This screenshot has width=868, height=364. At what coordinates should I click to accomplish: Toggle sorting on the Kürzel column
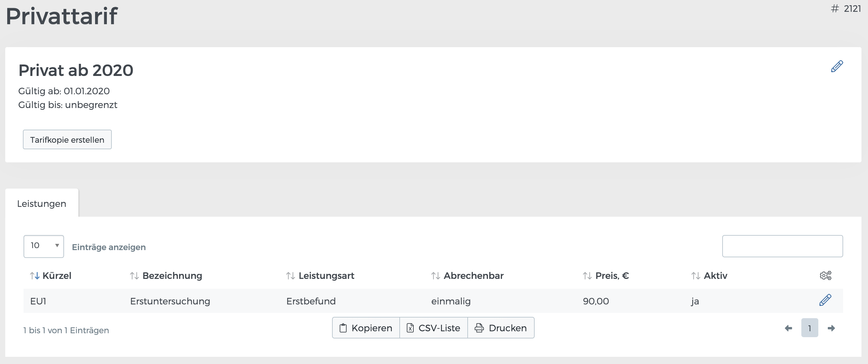coord(35,276)
